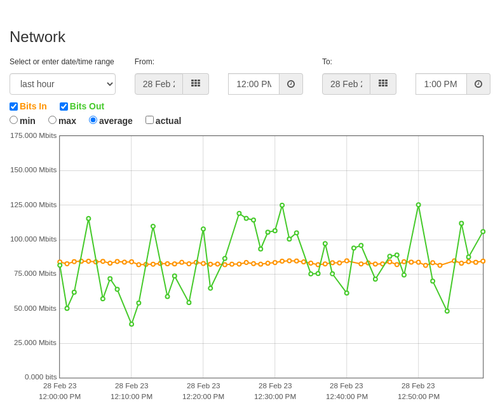Select the max radio button
Screen dimensions: 500x403
pos(52,120)
